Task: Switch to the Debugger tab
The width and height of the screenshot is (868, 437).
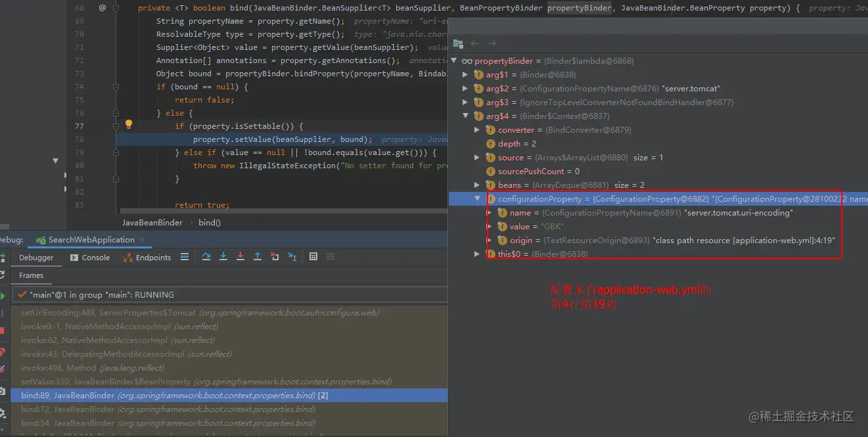Action: point(36,258)
